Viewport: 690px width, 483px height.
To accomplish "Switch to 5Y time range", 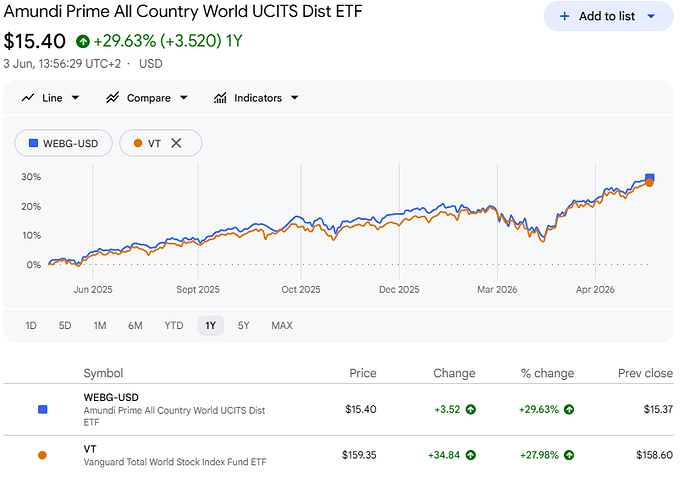I will pyautogui.click(x=243, y=326).
